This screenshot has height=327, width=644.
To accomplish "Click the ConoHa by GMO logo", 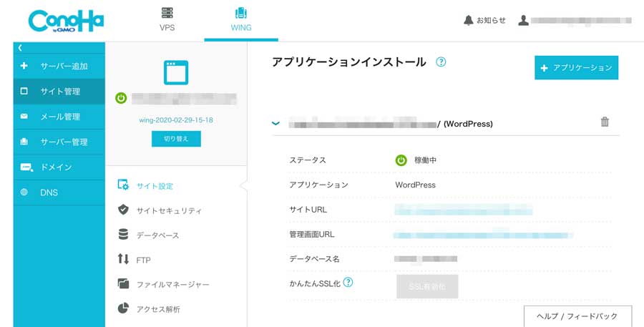I will coord(66,21).
